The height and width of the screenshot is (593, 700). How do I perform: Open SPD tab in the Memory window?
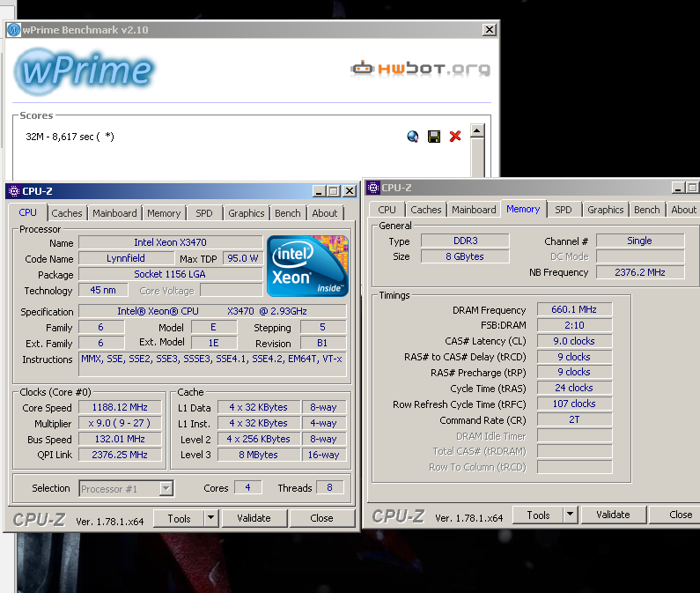(564, 210)
